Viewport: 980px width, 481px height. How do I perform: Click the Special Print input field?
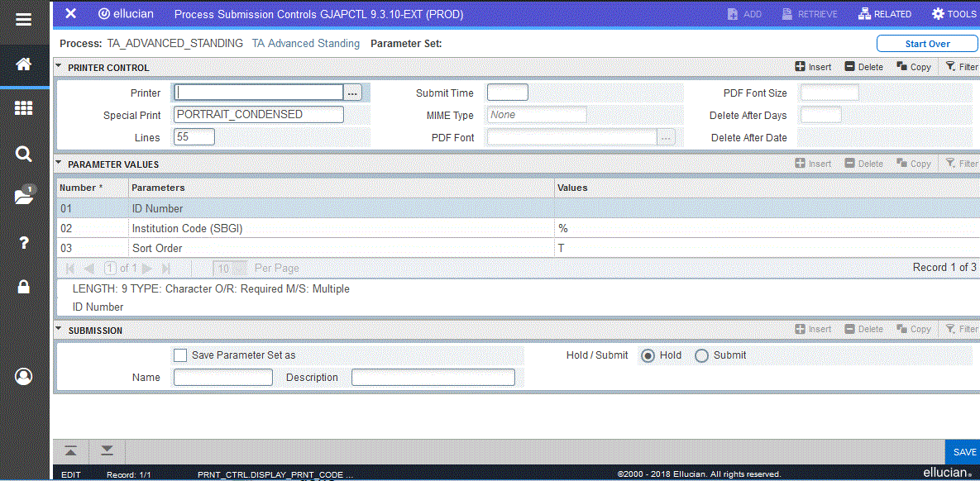pos(258,115)
